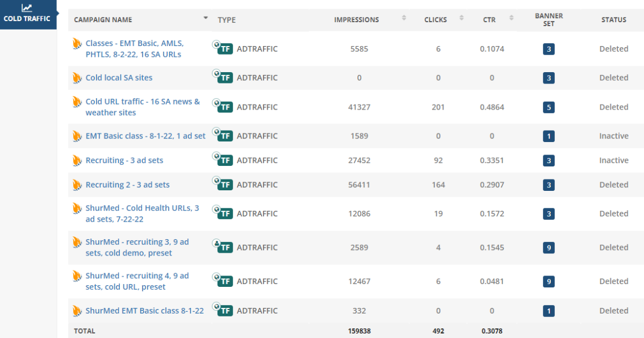Click the flame icon beside Recruiting 2 - 3 ad sets
Image resolution: width=644 pixels, height=338 pixels.
pos(77,185)
